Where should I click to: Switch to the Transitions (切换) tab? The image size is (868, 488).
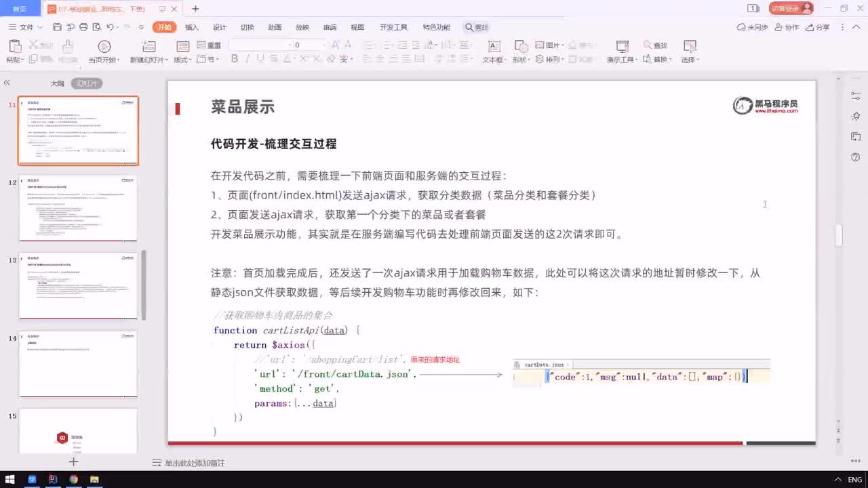[x=247, y=27]
